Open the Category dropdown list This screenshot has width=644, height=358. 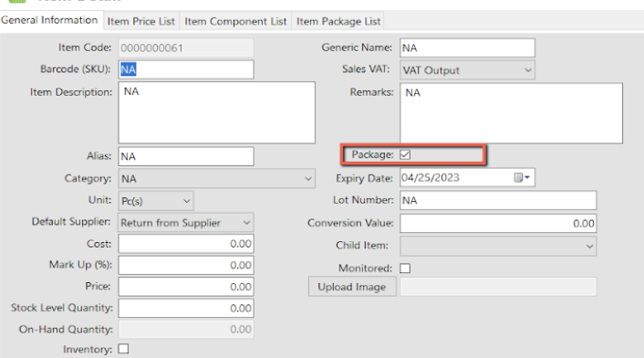tap(216, 179)
